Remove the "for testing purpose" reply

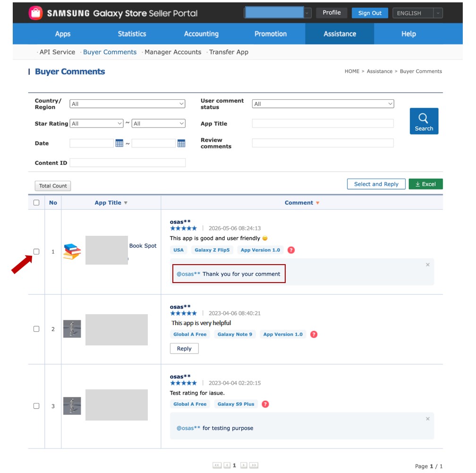(427, 419)
